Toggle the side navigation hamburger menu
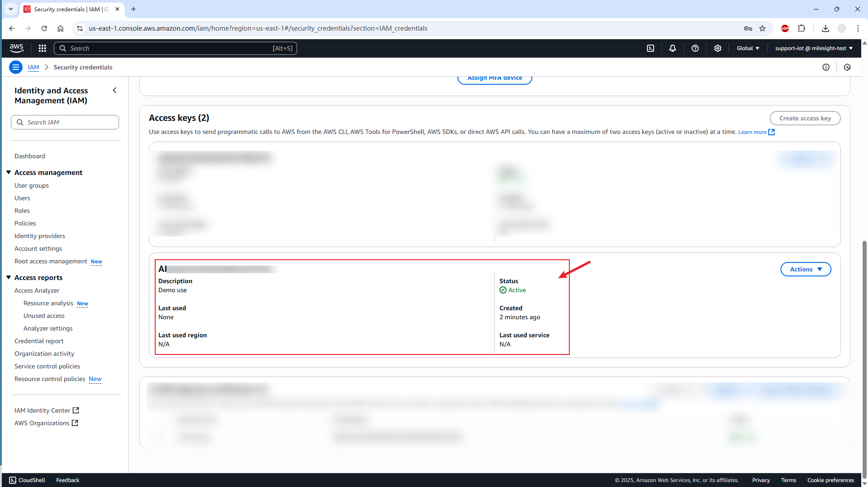 (x=16, y=67)
